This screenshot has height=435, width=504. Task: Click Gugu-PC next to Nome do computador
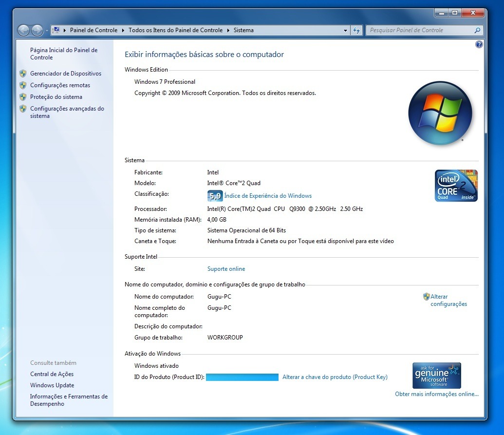tap(219, 297)
